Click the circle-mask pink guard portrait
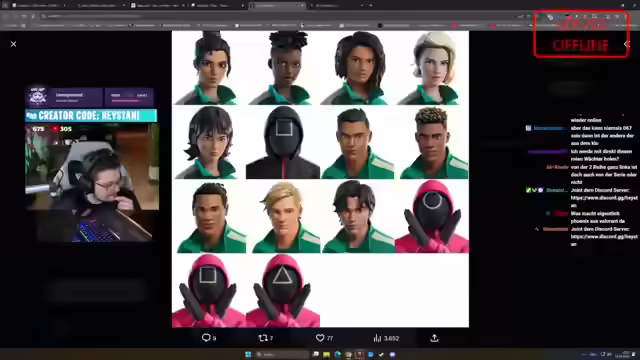The width and height of the screenshot is (640, 360). pyautogui.click(x=432, y=216)
